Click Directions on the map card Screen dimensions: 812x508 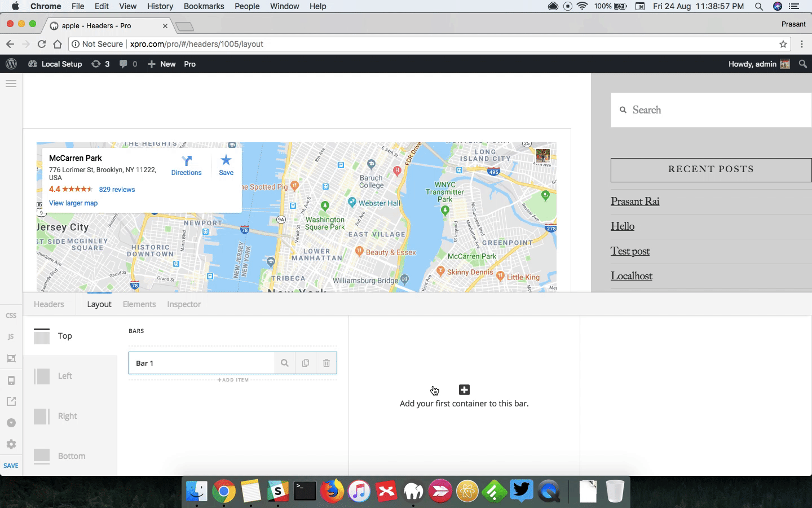[186, 165]
